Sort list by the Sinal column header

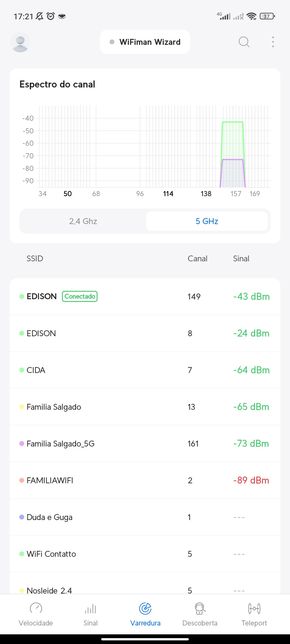coord(241,259)
